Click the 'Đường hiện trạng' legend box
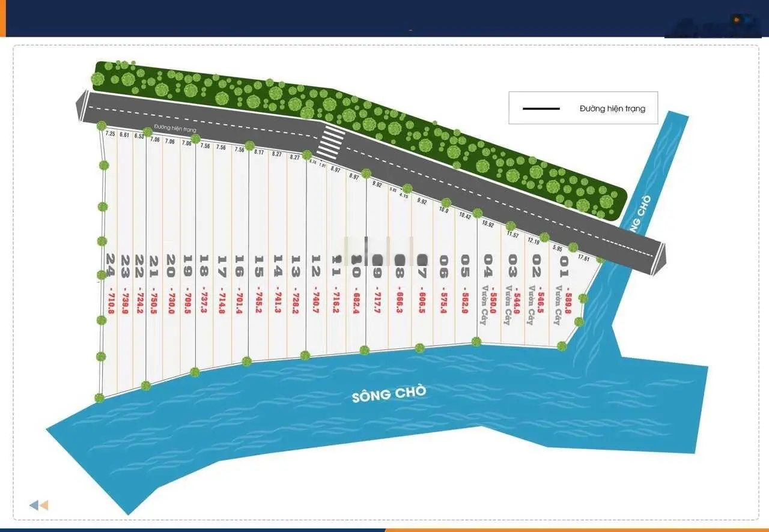This screenshot has height=532, width=769. click(583, 108)
